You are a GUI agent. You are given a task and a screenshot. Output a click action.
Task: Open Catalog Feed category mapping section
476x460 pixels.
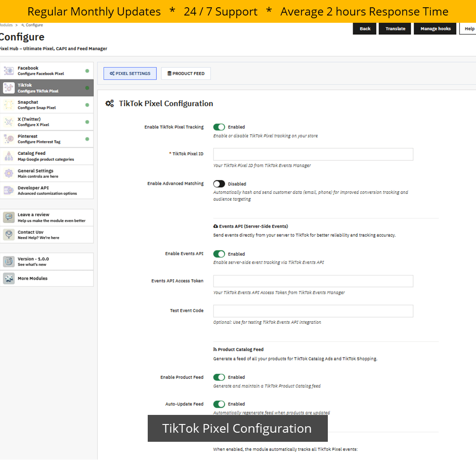click(x=47, y=156)
